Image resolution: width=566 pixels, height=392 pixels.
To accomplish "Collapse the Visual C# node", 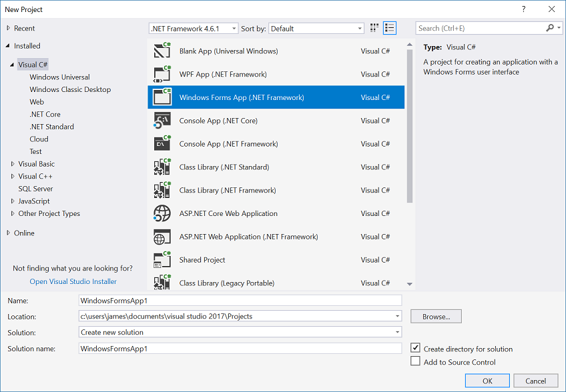I will click(x=12, y=65).
